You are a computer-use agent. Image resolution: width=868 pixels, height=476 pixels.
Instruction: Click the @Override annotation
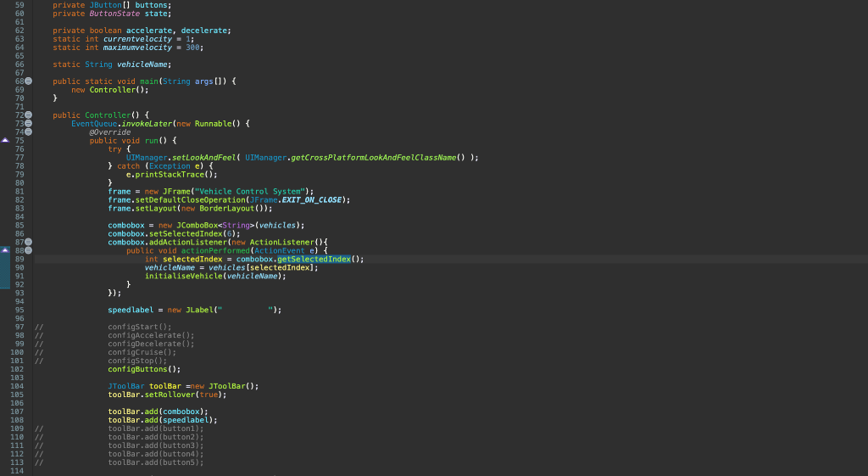pos(110,132)
